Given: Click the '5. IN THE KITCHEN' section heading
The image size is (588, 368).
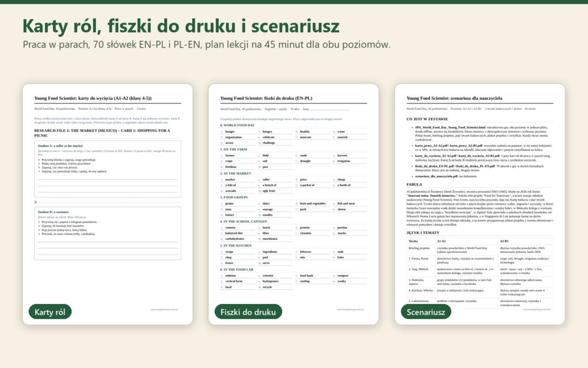Looking at the screenshot, I should coord(236,245).
